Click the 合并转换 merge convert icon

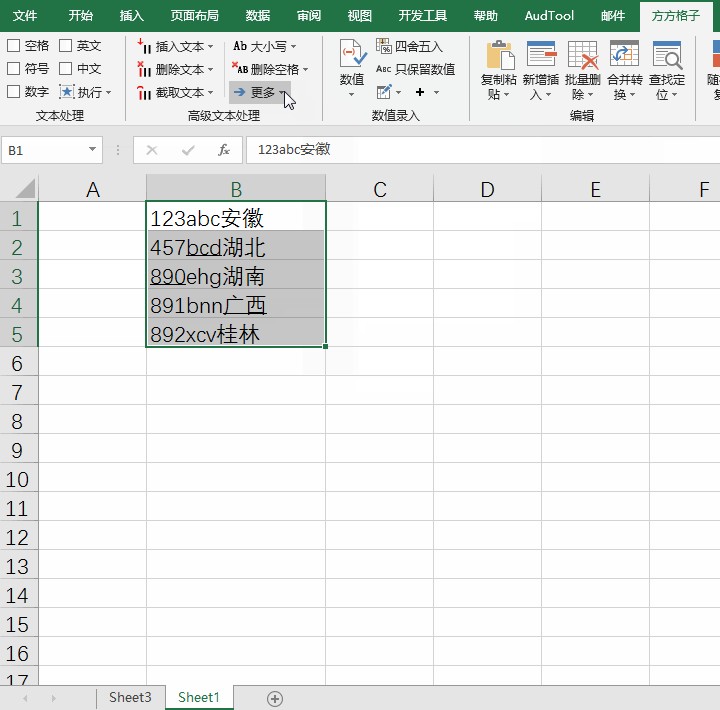click(x=624, y=54)
